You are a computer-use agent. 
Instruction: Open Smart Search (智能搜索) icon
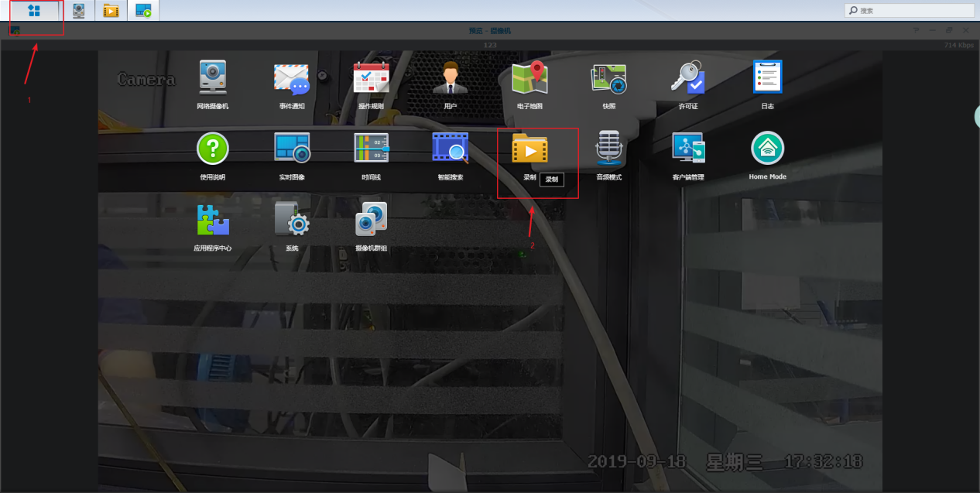coord(451,149)
